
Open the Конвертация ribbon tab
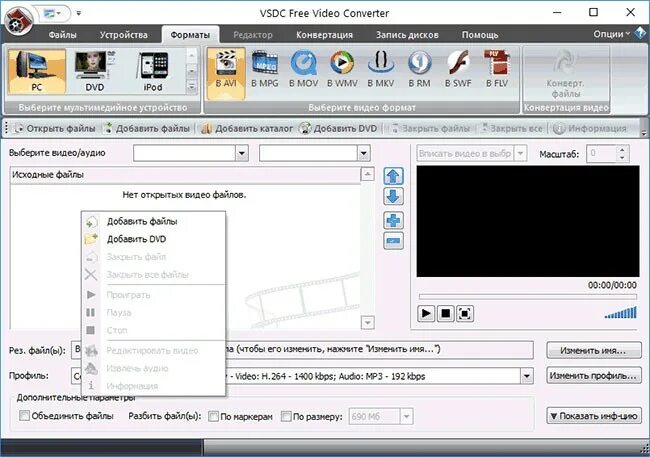[x=324, y=35]
